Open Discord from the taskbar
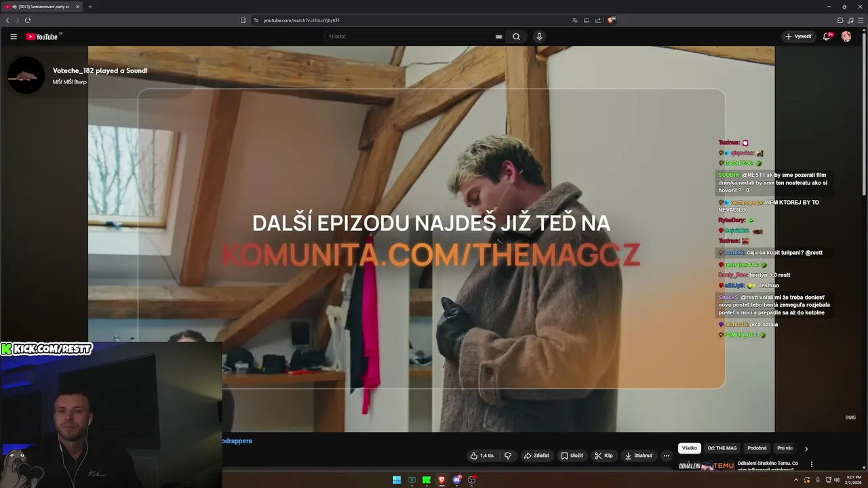This screenshot has height=488, width=868. 456,480
